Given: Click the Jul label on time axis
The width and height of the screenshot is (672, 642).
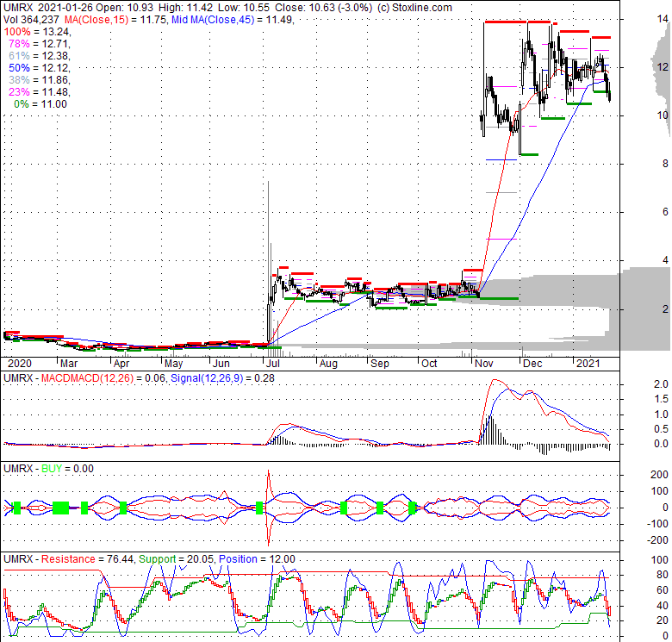Looking at the screenshot, I should 273,364.
